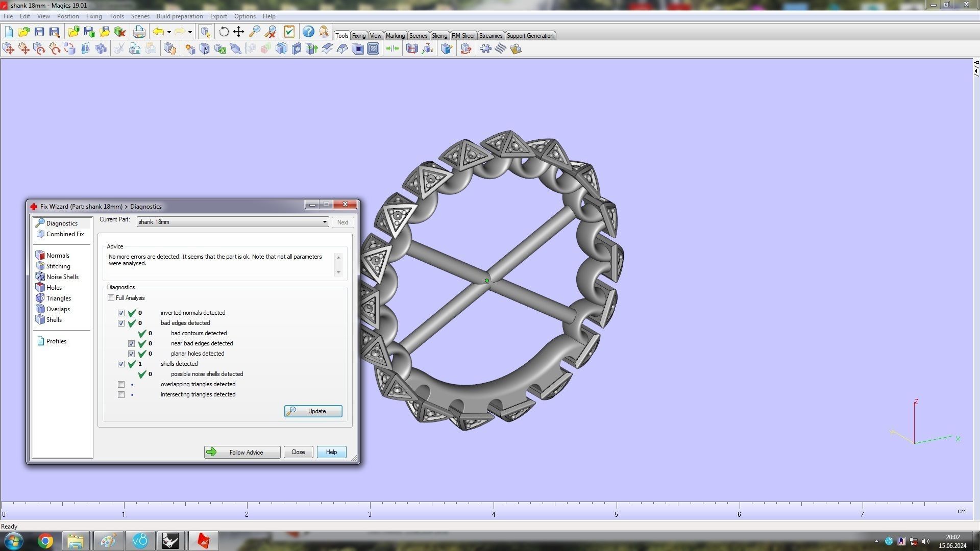Open the Build preparation menu
This screenshot has width=980, height=551.
click(179, 16)
